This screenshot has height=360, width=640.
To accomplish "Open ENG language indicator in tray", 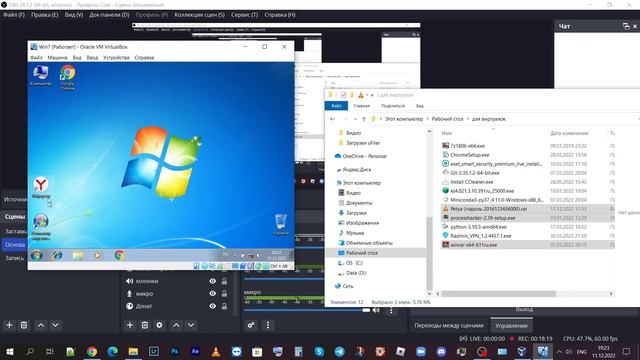I will [582, 351].
